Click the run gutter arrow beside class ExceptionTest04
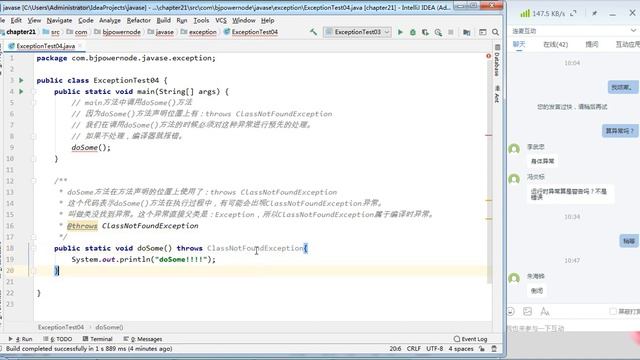 coord(21,80)
